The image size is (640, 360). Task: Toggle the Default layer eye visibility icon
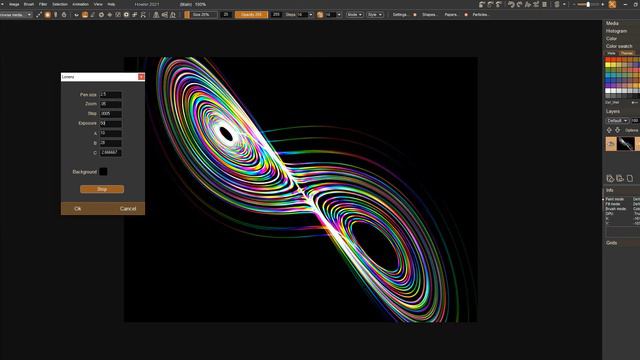coord(611,144)
